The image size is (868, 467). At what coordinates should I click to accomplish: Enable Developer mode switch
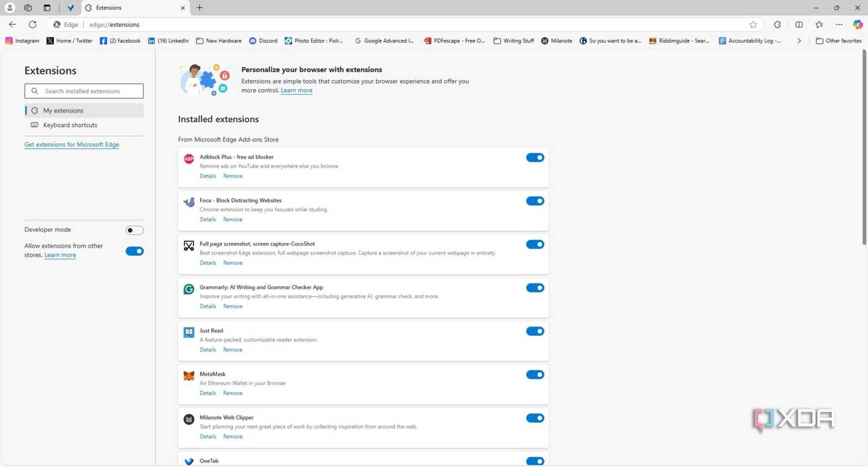click(x=135, y=230)
